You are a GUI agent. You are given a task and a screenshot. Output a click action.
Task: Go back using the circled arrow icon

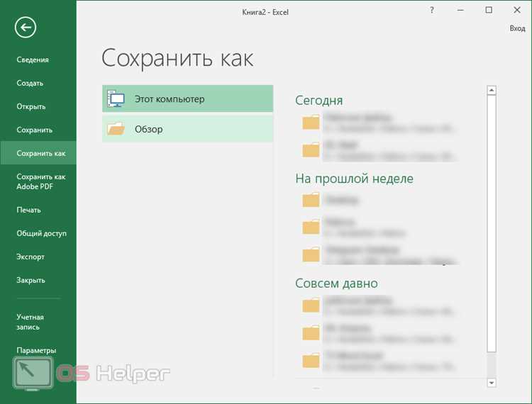pyautogui.click(x=26, y=27)
